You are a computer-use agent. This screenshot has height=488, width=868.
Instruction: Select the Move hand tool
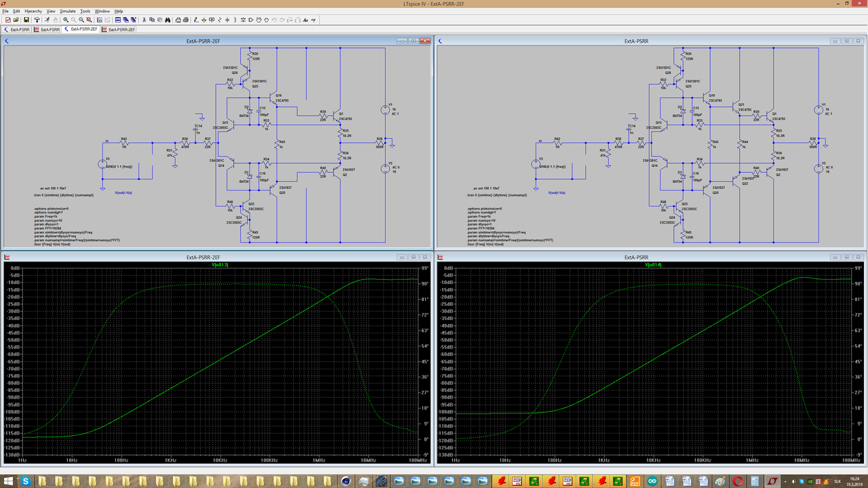point(258,20)
